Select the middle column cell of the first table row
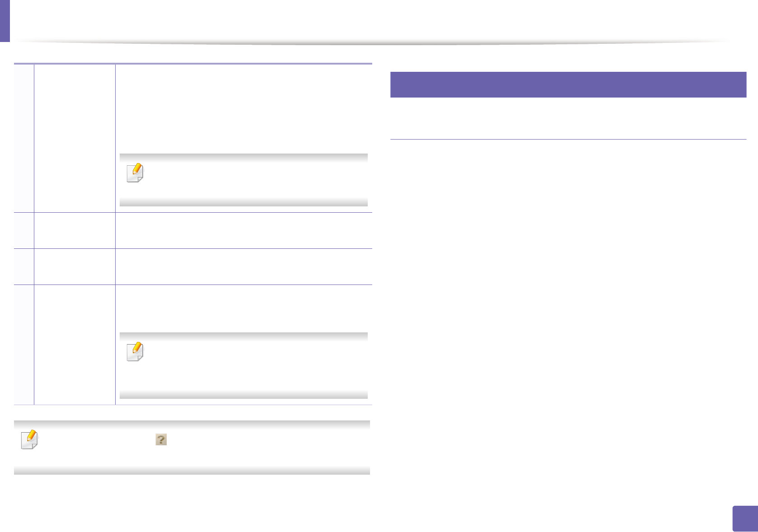The width and height of the screenshot is (758, 532). click(75, 138)
